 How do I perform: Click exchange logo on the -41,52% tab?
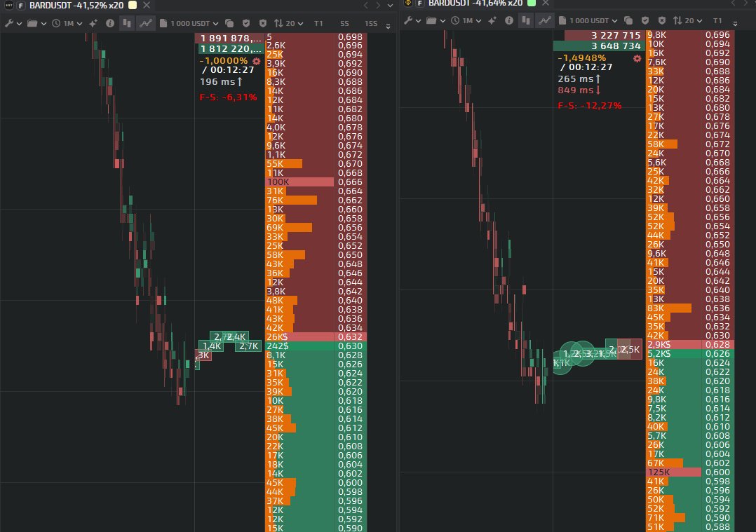(x=8, y=6)
